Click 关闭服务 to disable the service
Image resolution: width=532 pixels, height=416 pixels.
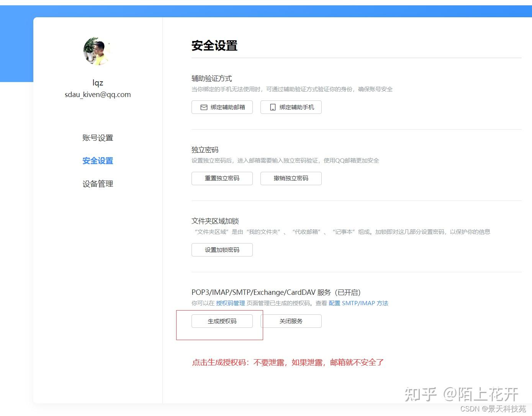coord(291,321)
